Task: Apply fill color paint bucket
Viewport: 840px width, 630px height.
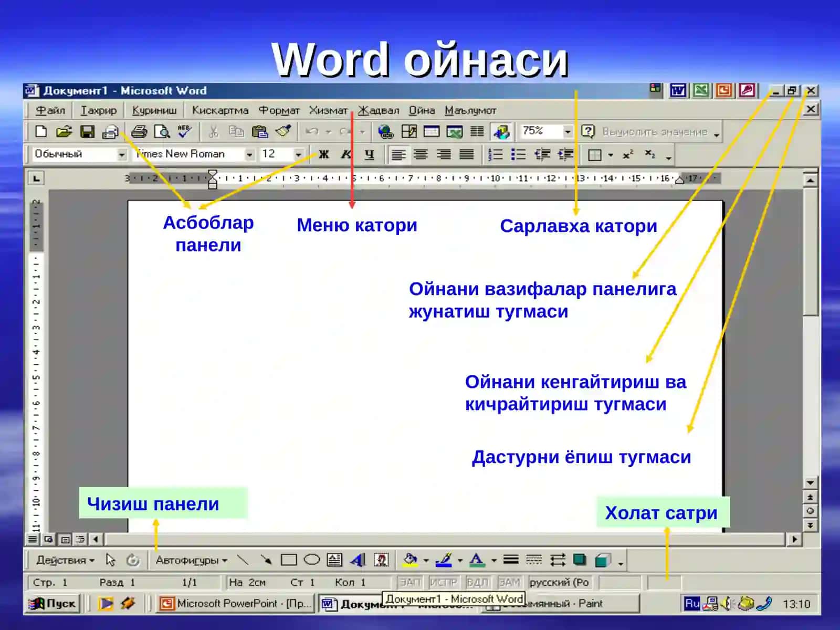Action: coord(410,560)
